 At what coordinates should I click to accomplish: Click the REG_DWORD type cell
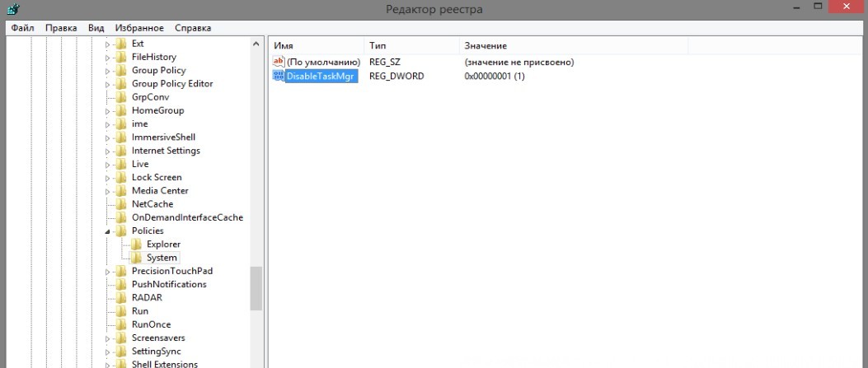(396, 77)
